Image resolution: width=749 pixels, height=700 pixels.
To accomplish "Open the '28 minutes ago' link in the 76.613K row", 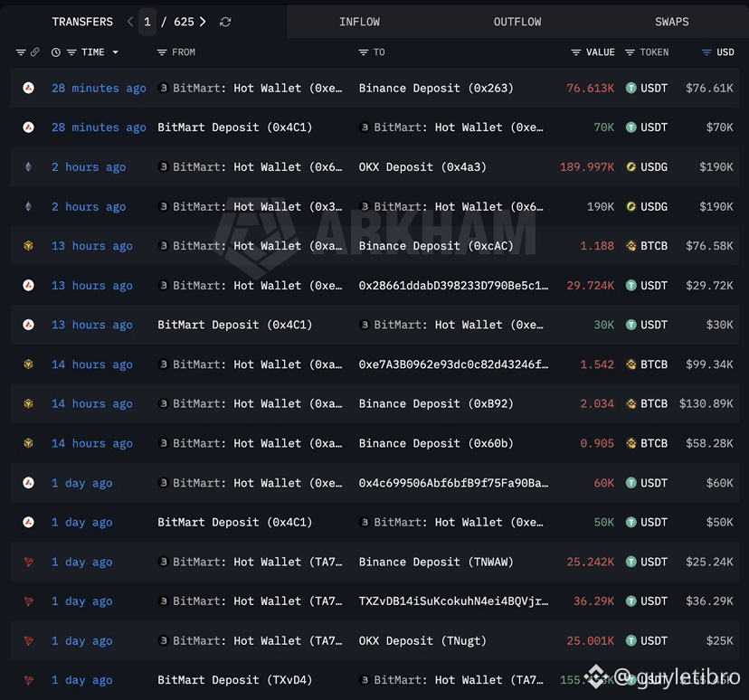I will tap(99, 89).
